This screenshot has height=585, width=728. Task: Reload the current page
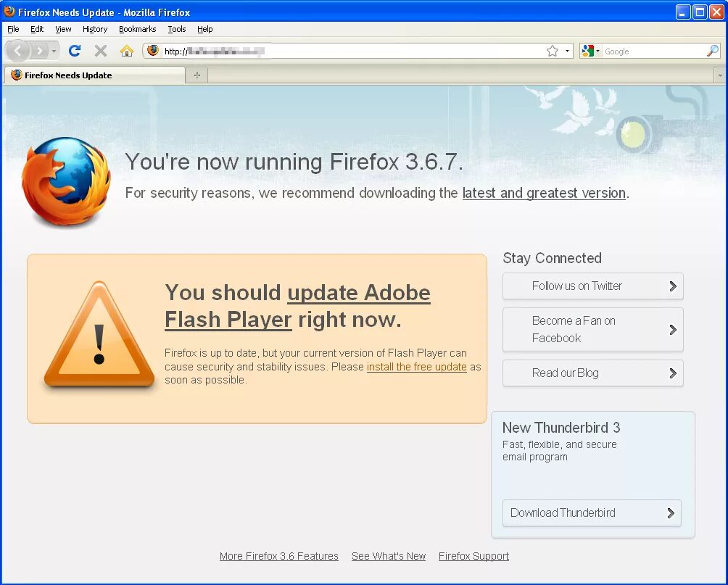coord(75,51)
